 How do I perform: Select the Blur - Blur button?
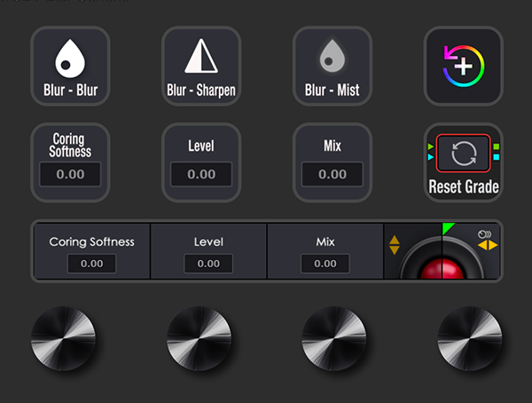70,67
